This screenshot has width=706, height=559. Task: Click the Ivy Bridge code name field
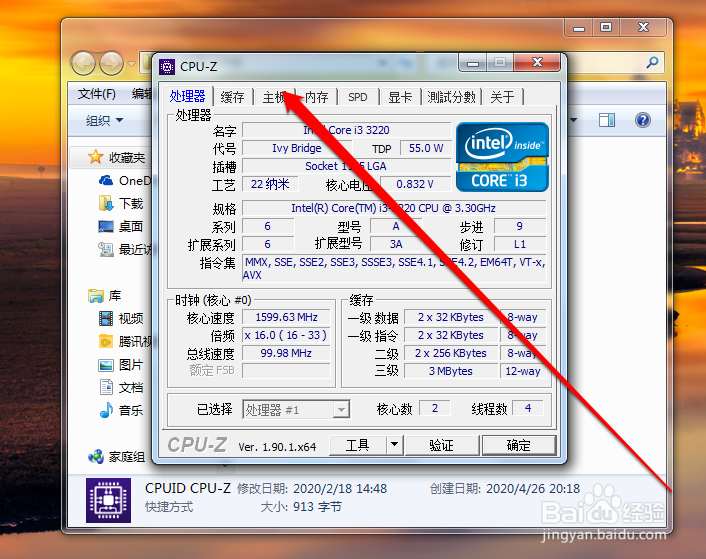[x=297, y=148]
